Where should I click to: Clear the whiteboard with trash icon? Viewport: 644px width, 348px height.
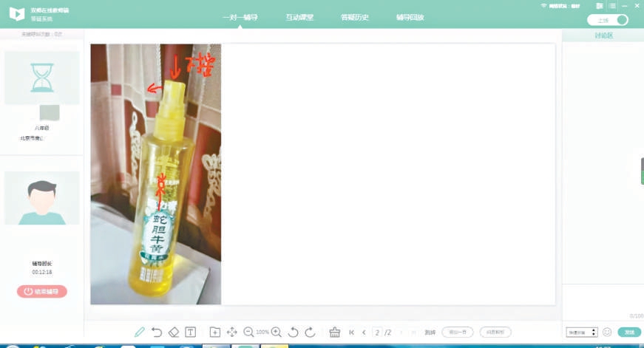[334, 332]
